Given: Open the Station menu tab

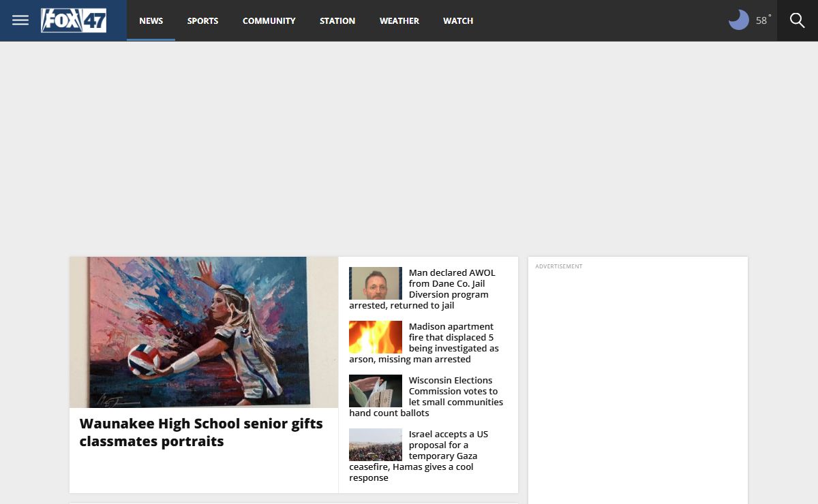Looking at the screenshot, I should (x=337, y=20).
